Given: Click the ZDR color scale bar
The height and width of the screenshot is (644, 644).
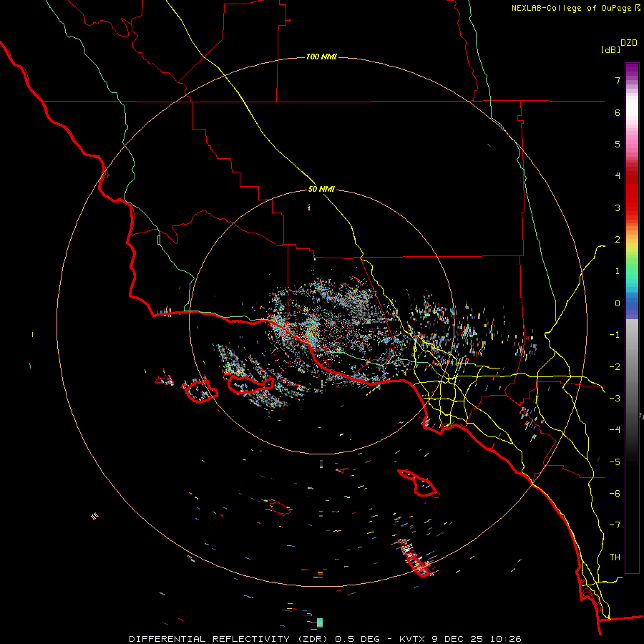Looking at the screenshot, I should [632, 318].
